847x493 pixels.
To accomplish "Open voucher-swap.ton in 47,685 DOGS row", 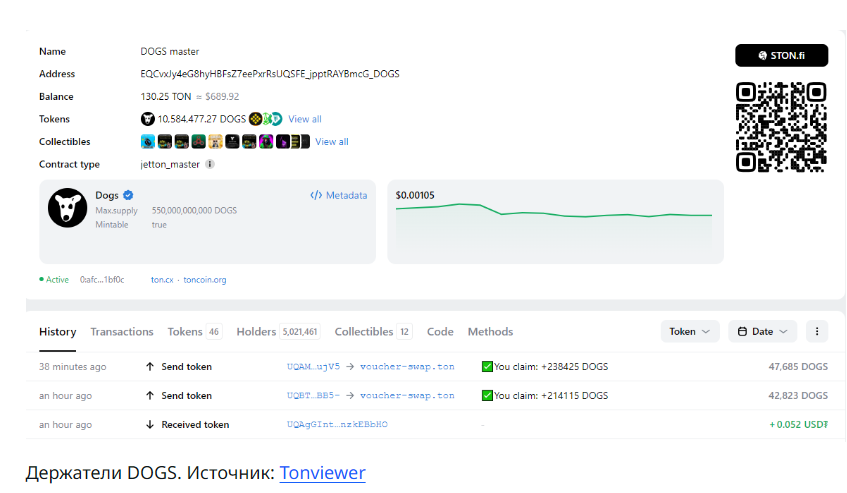I will (407, 367).
